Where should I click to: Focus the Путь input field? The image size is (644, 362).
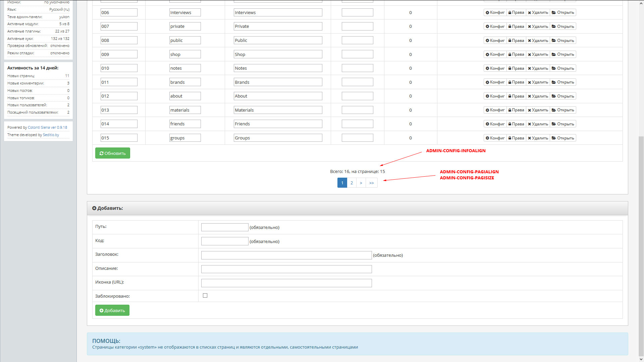coord(224,227)
